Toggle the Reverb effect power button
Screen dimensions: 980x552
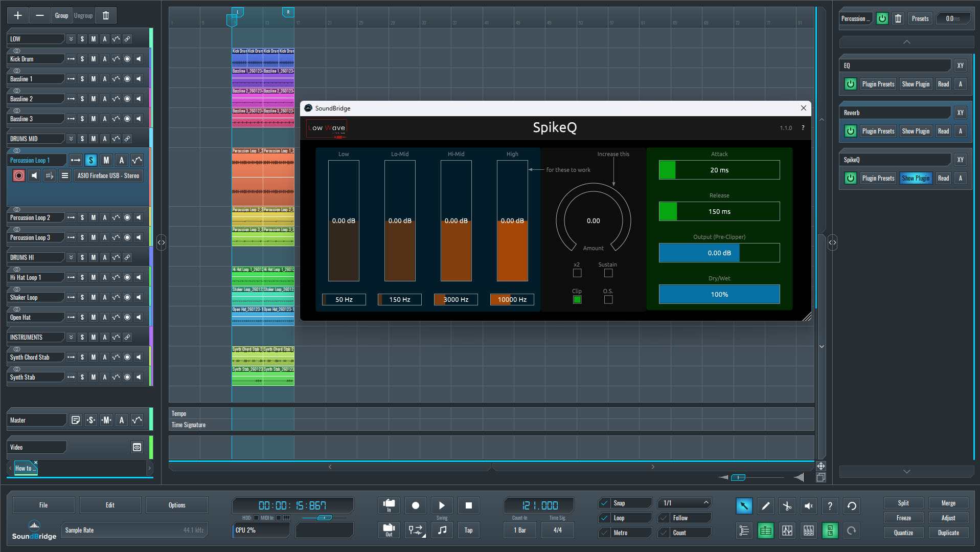click(x=850, y=131)
